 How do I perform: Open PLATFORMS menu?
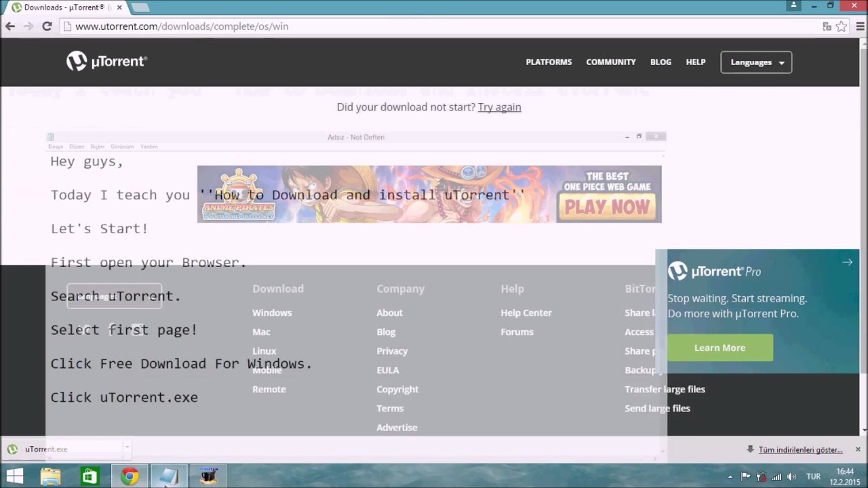pos(549,62)
